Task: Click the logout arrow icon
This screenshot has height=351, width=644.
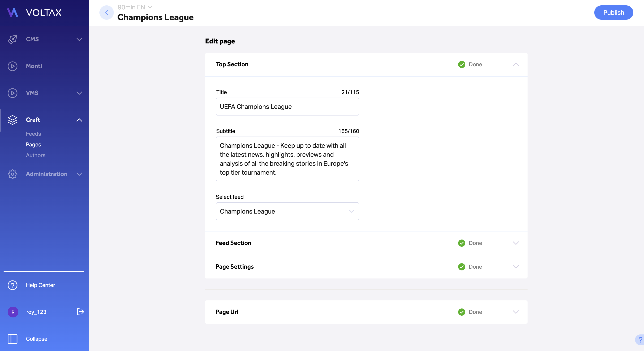Action: point(80,312)
